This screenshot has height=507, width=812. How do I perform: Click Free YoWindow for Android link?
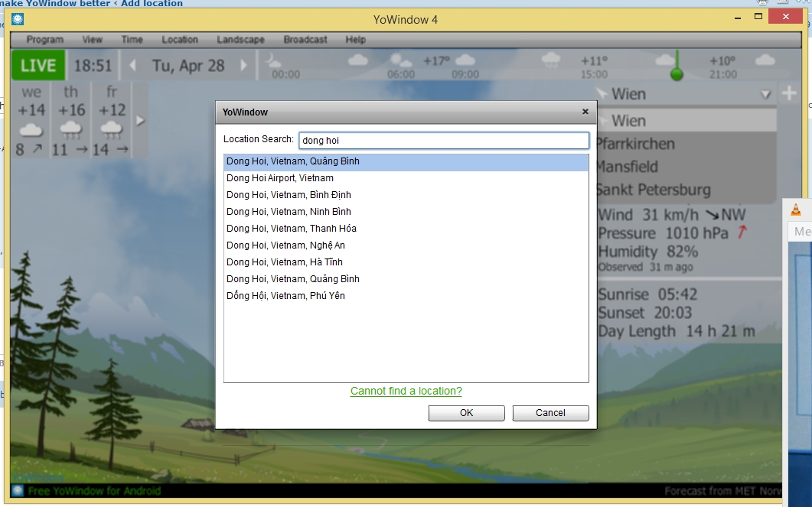tap(95, 491)
